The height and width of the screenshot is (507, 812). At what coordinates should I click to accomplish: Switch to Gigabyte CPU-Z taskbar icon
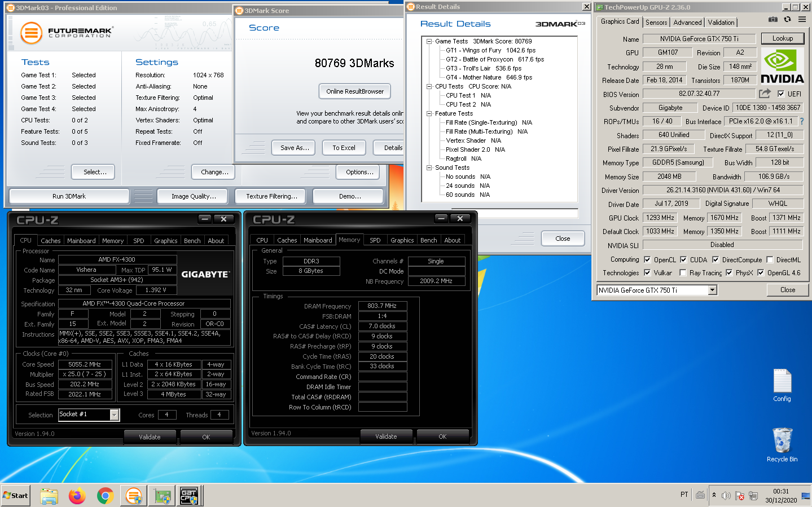[x=189, y=496]
